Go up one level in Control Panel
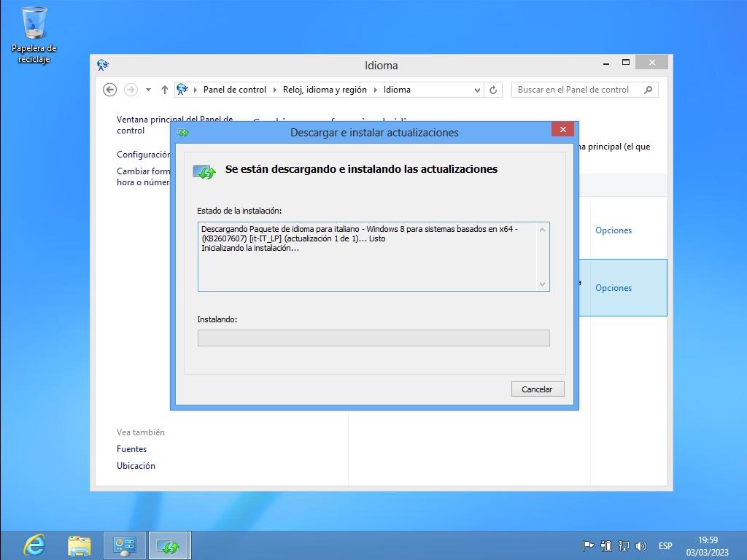747x560 pixels. [164, 90]
